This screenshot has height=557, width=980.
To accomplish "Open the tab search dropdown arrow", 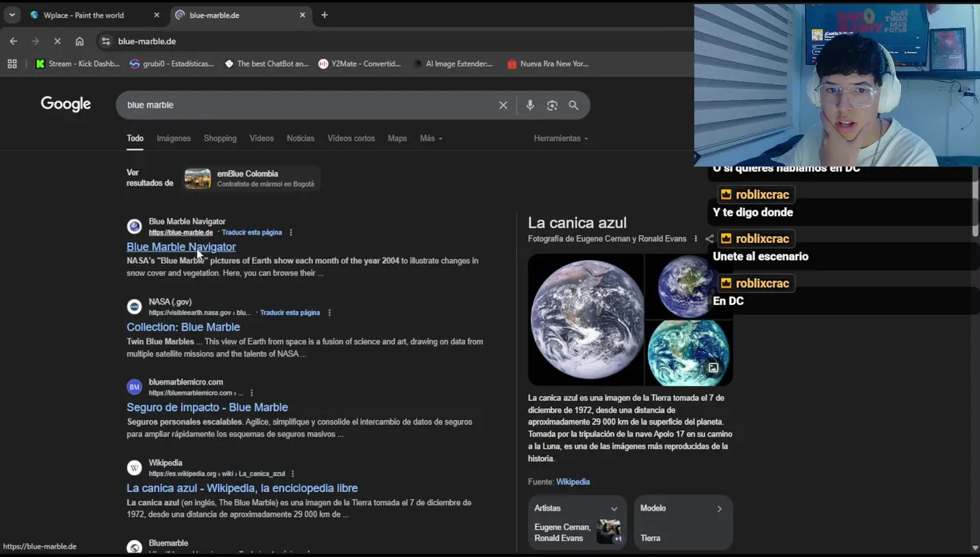I will click(12, 15).
